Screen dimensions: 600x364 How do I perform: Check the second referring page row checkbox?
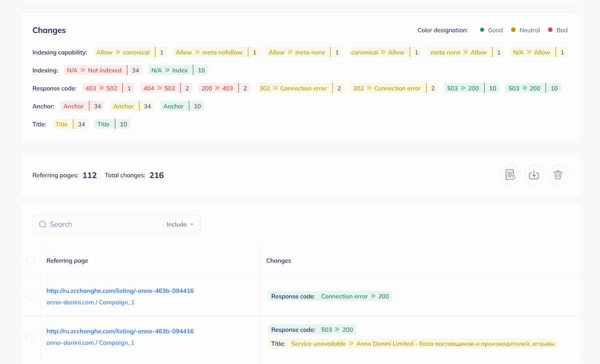coord(30,337)
